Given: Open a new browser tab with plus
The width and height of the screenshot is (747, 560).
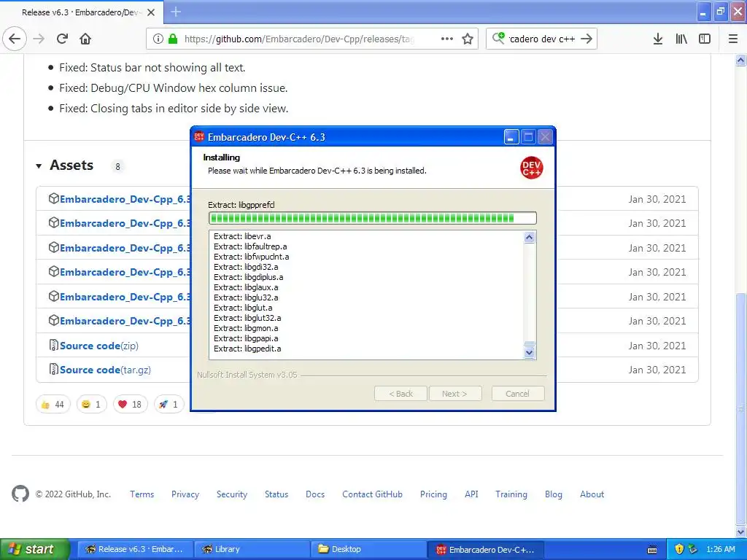Looking at the screenshot, I should (x=176, y=12).
